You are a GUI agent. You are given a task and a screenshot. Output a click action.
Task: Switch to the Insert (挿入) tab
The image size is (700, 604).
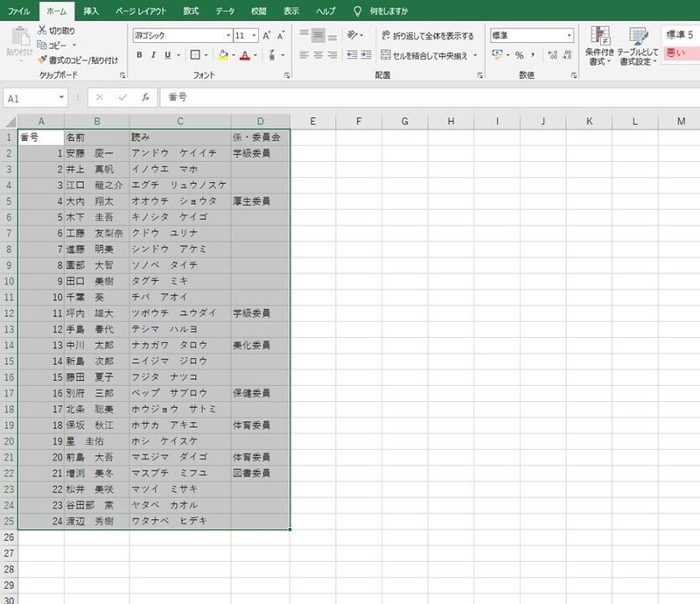pos(91,11)
